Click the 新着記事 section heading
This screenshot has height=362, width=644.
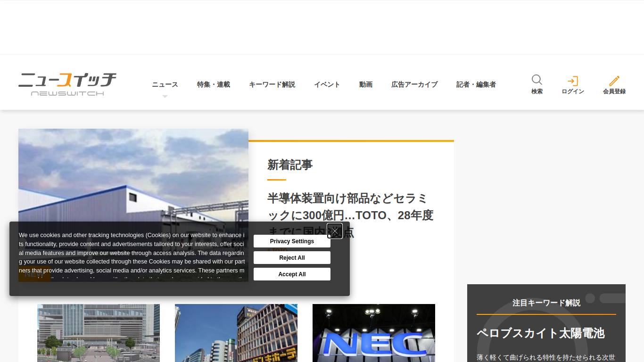290,165
